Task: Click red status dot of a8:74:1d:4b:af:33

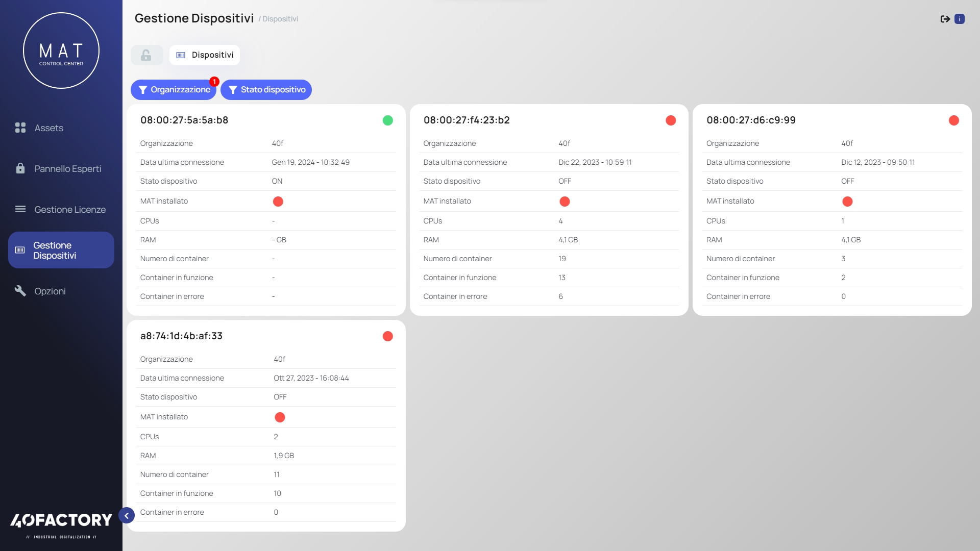Action: pyautogui.click(x=387, y=336)
